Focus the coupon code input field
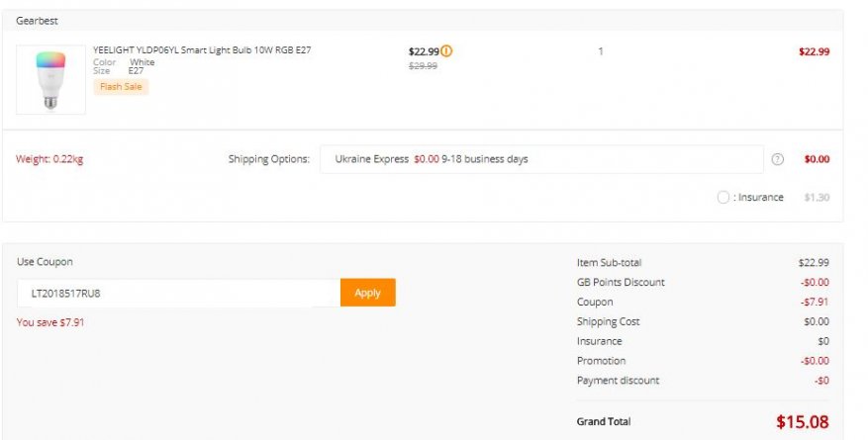The width and height of the screenshot is (868, 440). pyautogui.click(x=178, y=293)
